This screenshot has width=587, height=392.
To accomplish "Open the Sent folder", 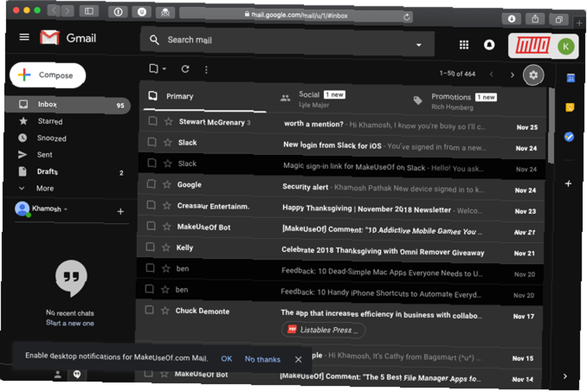I will point(45,154).
